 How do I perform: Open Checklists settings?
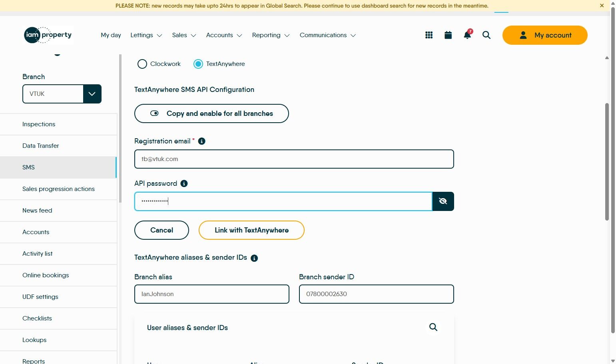pos(58,318)
